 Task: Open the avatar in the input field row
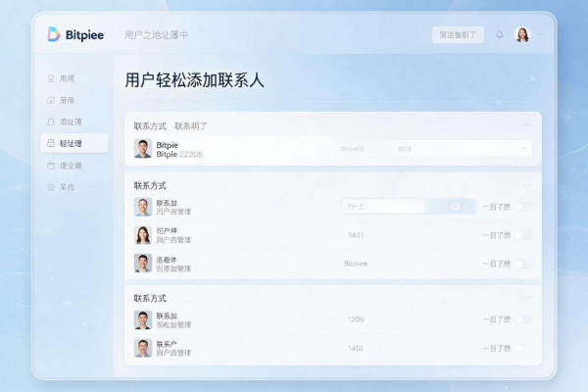(x=143, y=207)
